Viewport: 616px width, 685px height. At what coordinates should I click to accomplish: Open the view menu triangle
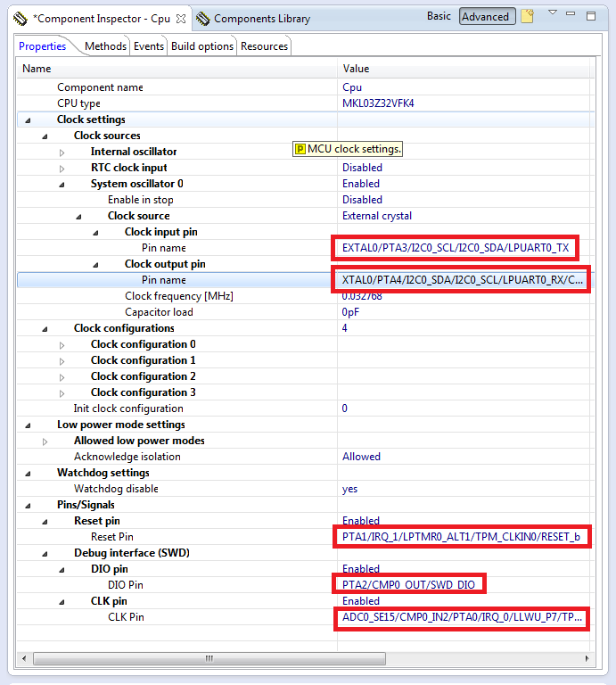pos(553,12)
